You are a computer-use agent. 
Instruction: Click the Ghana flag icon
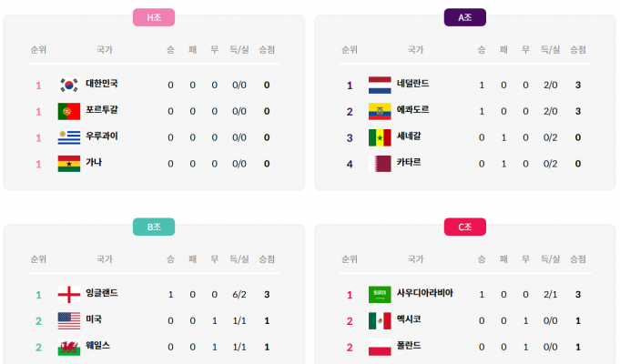point(68,165)
